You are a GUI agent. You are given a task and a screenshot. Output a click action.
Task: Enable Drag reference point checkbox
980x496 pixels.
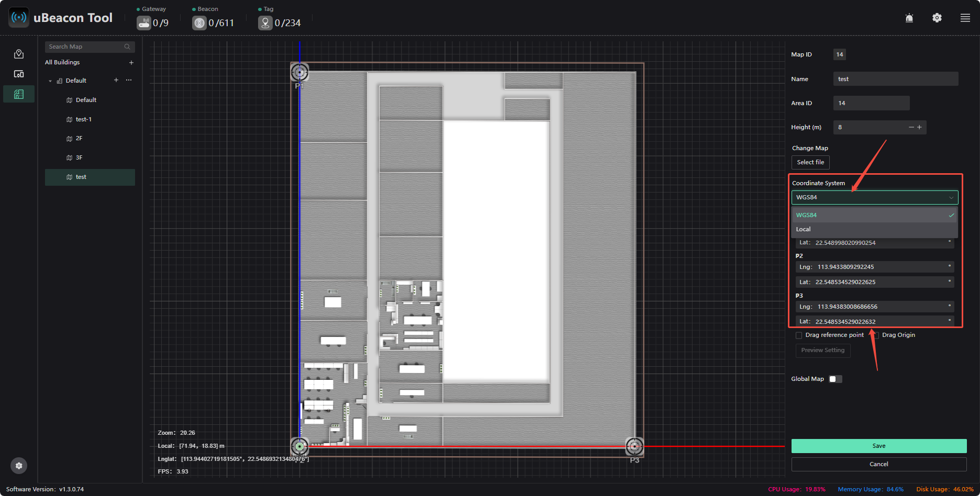pos(799,335)
